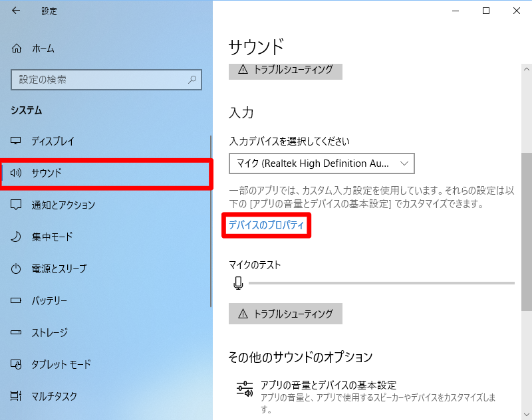Click the moon icon beside 集中モード
Image resolution: width=532 pixels, height=420 pixels.
pos(16,237)
